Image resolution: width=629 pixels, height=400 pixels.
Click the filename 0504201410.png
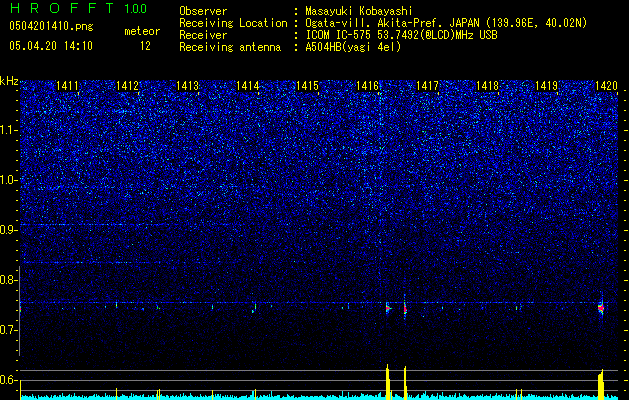click(x=51, y=26)
